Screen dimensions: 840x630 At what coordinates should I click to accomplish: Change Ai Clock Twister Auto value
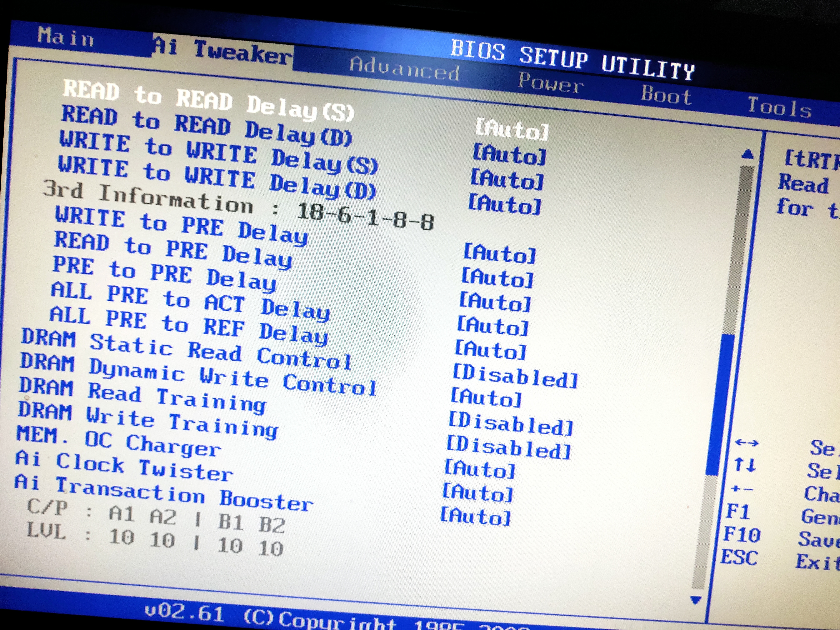(478, 492)
